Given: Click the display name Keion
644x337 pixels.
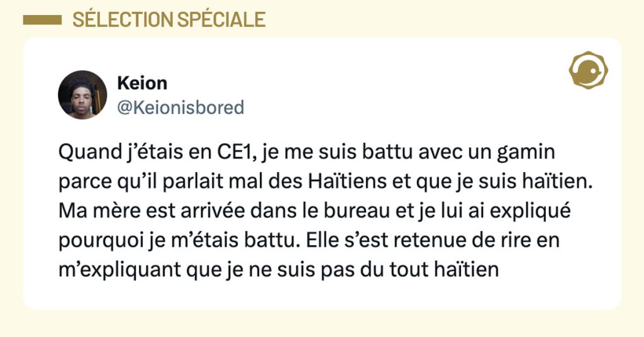Looking at the screenshot, I should 142,84.
